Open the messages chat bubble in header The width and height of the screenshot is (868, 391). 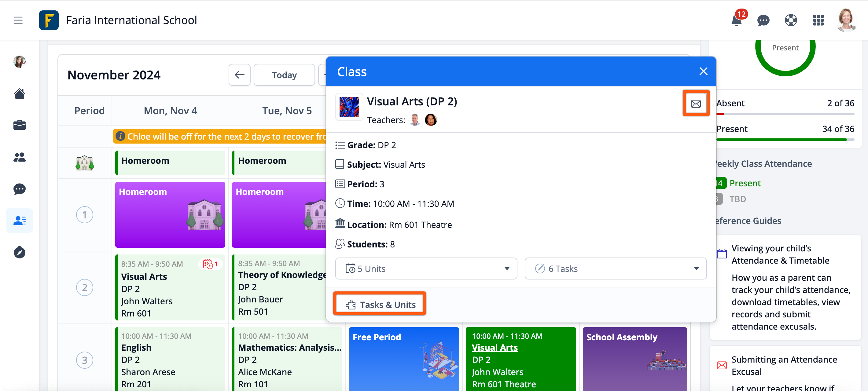(763, 20)
